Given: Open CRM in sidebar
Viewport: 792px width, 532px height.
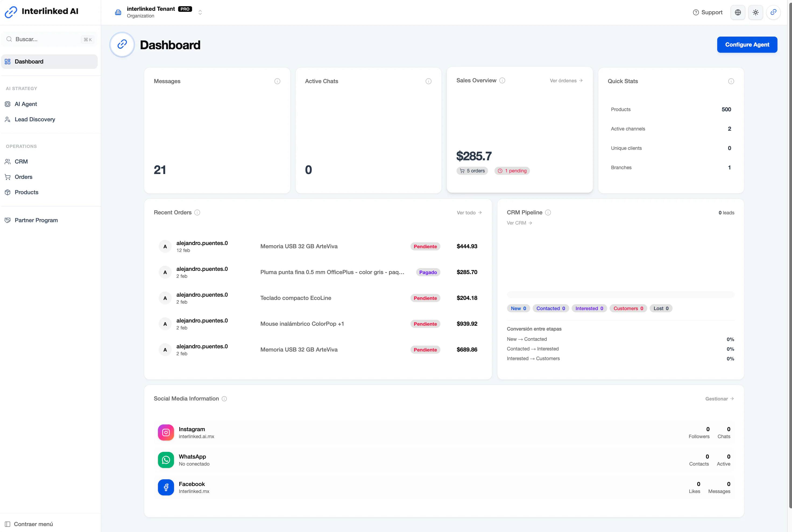Looking at the screenshot, I should click(x=49, y=161).
